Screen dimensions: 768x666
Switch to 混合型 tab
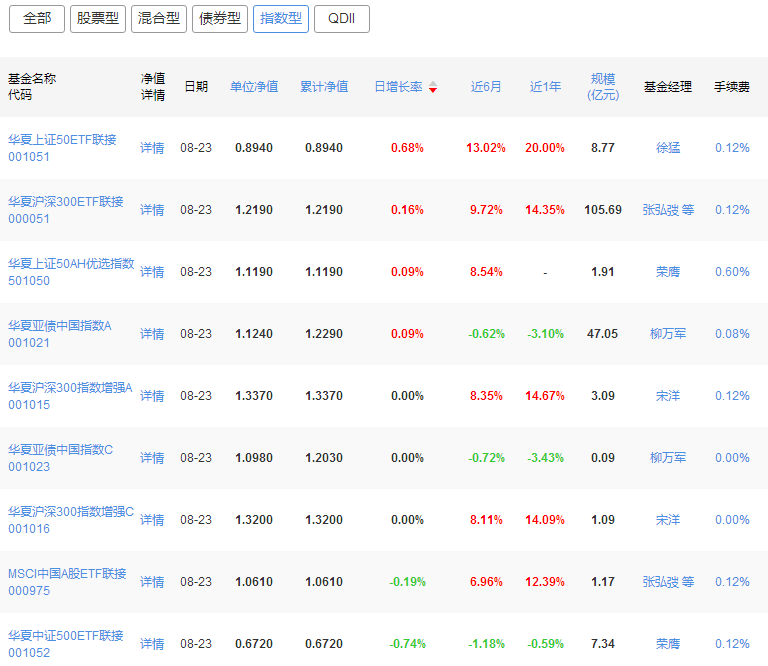coord(159,19)
